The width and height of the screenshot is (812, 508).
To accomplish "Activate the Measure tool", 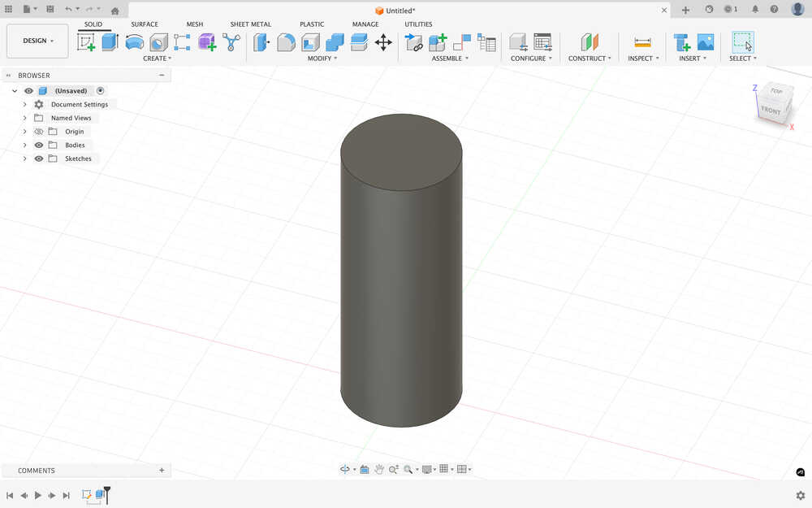I will pyautogui.click(x=642, y=42).
